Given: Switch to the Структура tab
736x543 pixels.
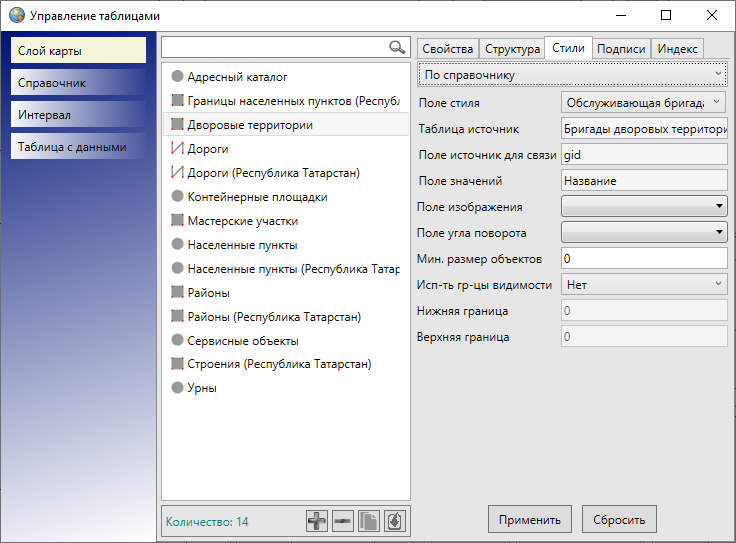Looking at the screenshot, I should (511, 49).
